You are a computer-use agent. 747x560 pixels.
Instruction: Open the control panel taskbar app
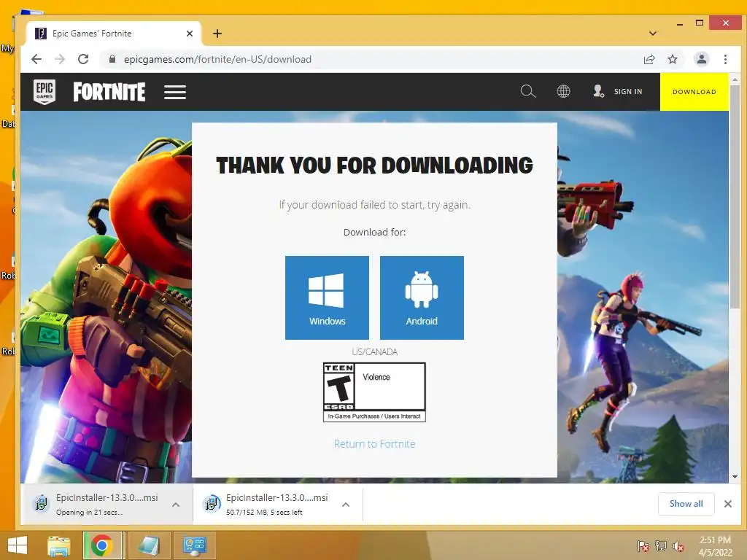(194, 545)
